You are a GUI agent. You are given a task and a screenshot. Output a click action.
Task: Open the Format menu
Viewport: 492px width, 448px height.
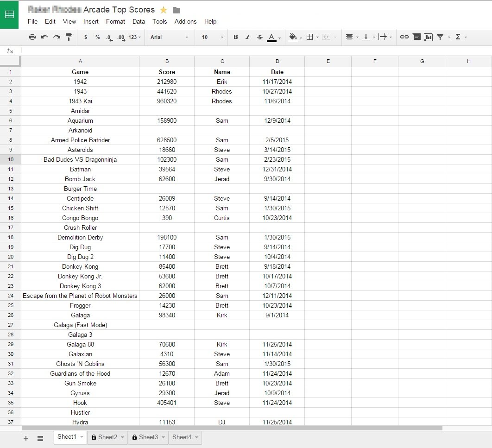click(115, 21)
